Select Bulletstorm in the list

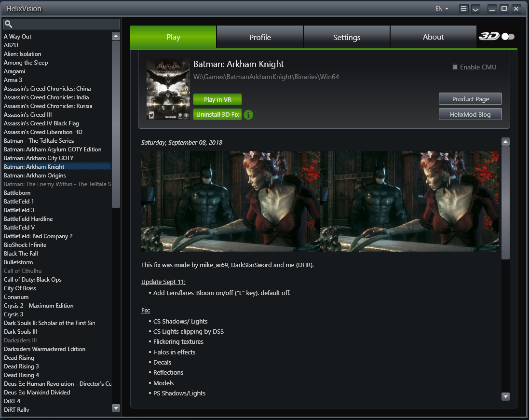[18, 262]
